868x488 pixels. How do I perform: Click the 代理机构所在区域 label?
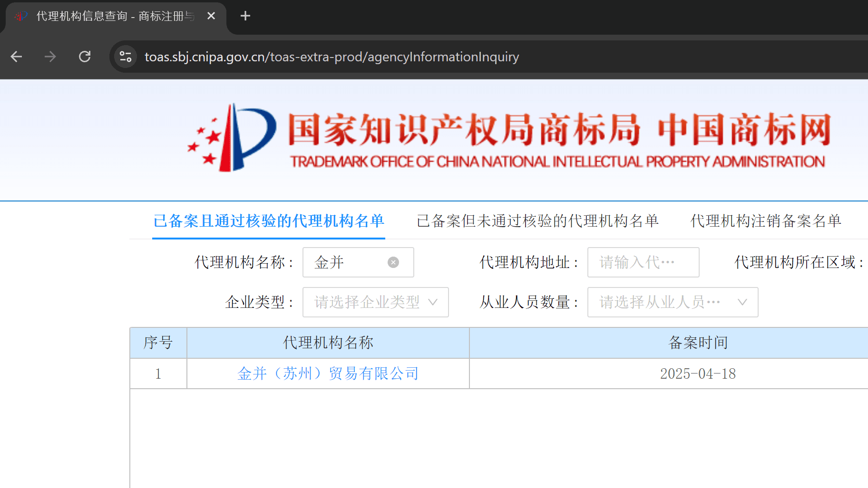[x=799, y=262]
